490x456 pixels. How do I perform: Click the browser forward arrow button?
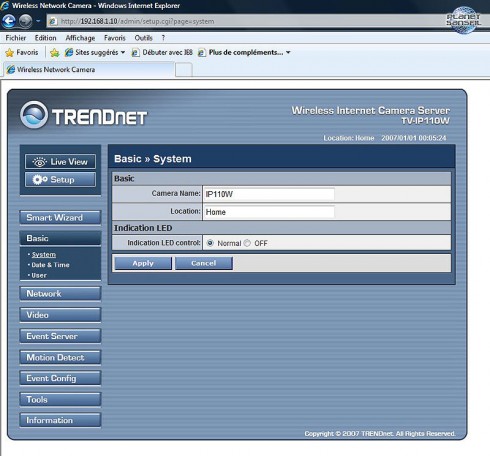point(26,21)
